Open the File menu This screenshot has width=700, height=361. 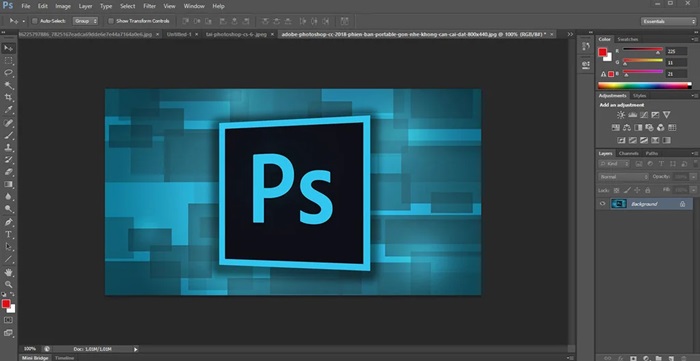[26, 6]
